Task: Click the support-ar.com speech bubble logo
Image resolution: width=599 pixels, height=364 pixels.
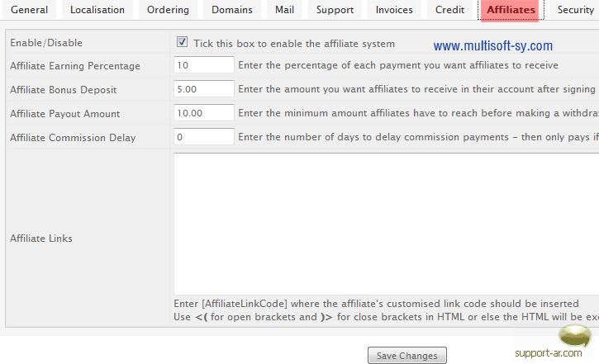Action: (575, 335)
